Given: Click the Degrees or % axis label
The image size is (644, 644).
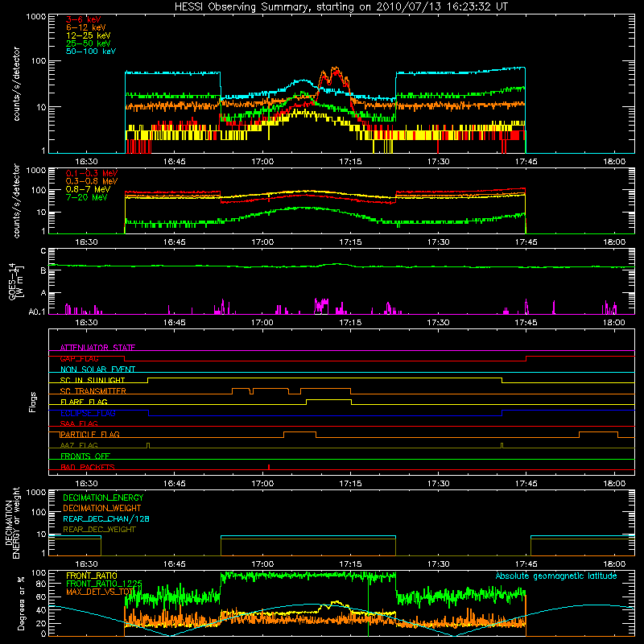Looking at the screenshot, I should pyautogui.click(x=21, y=603).
